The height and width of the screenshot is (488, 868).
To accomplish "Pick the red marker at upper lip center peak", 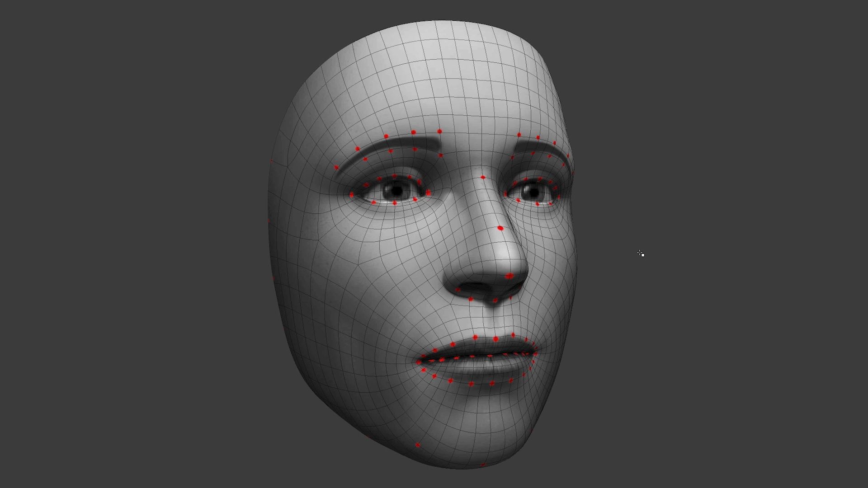I will click(496, 339).
